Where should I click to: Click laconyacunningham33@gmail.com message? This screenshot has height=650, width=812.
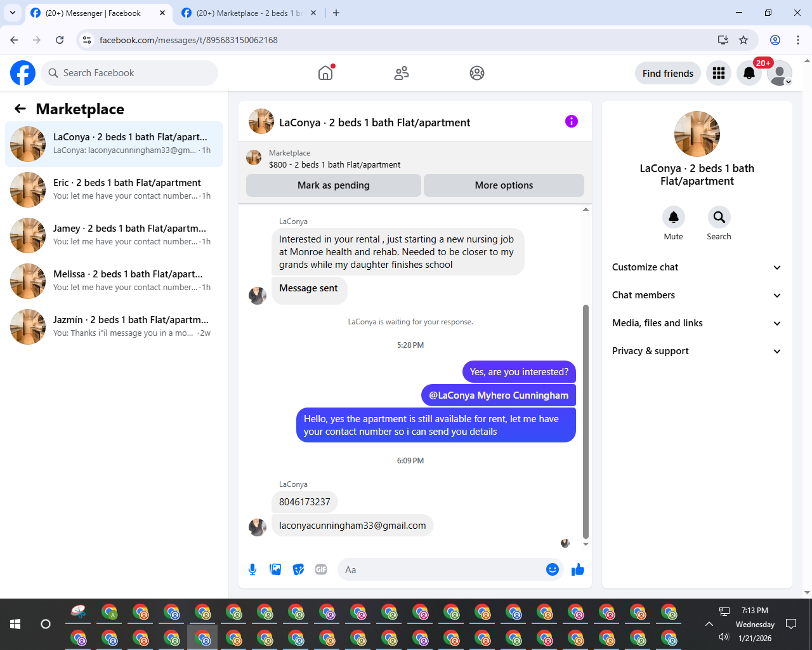pyautogui.click(x=353, y=526)
